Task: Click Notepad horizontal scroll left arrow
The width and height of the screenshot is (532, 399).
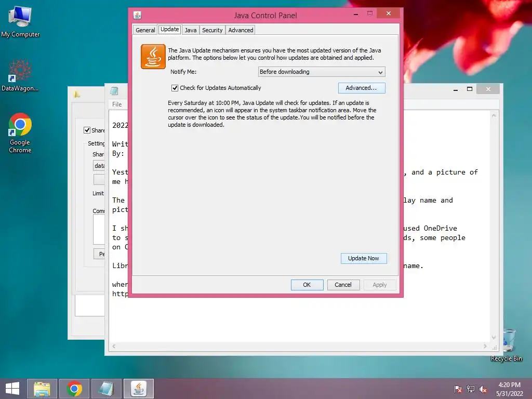Action: [x=114, y=347]
